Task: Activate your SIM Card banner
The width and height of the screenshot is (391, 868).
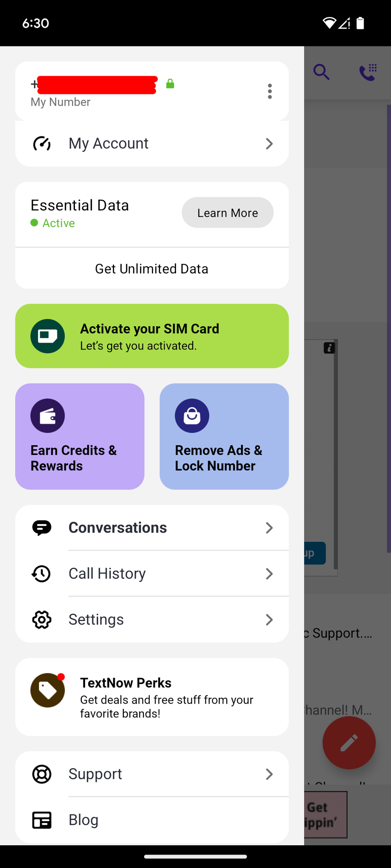Action: point(152,336)
